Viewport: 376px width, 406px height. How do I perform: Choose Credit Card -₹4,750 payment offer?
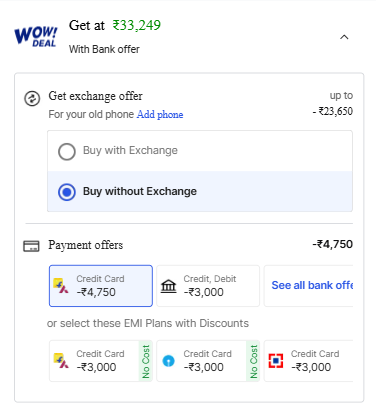[x=101, y=286]
